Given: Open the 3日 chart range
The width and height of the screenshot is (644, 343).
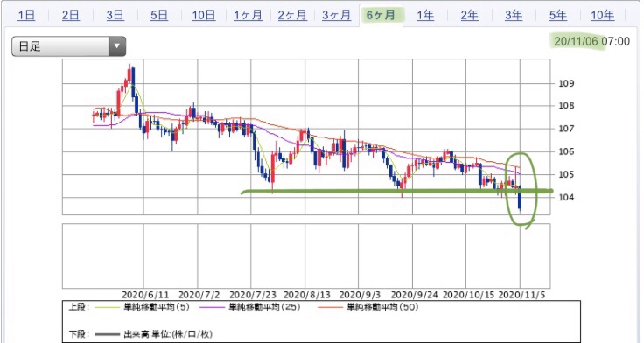Looking at the screenshot, I should 115,15.
